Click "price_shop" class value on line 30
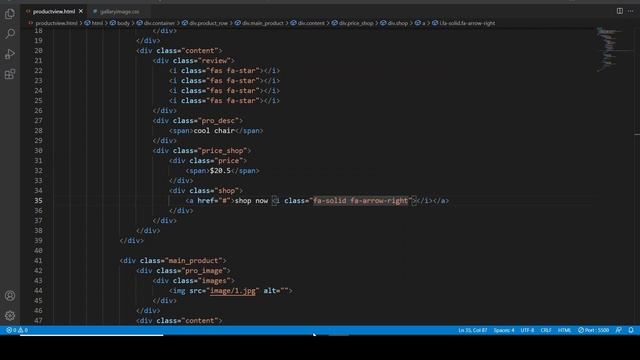Screen dimensions: 640x360 pos(222,151)
